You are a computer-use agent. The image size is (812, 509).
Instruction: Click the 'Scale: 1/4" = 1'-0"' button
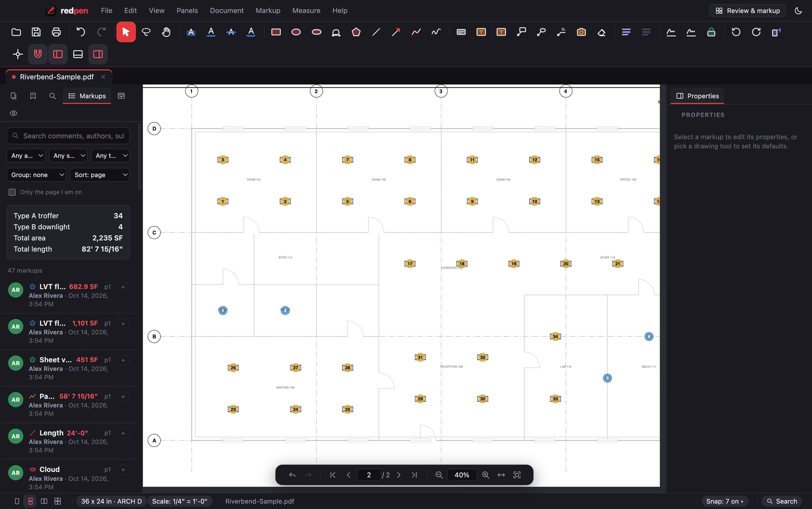[x=180, y=501]
